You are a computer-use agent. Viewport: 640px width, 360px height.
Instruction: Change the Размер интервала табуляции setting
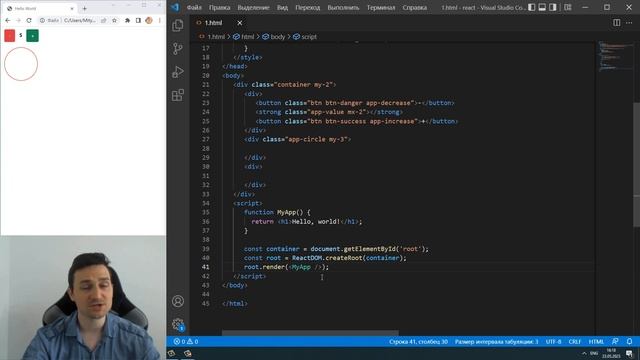(x=496, y=341)
